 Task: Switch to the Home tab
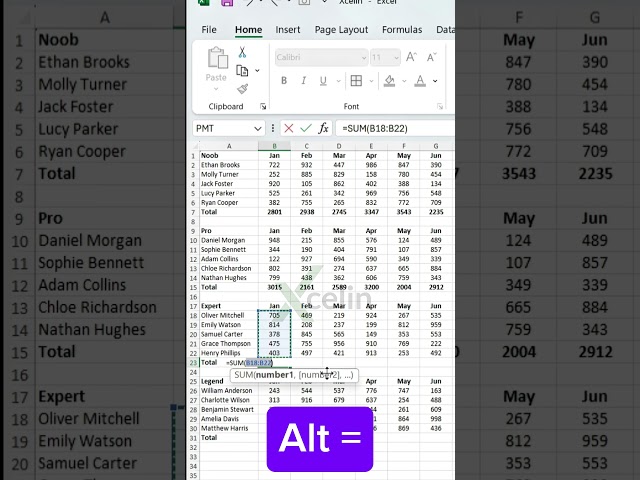point(249,30)
